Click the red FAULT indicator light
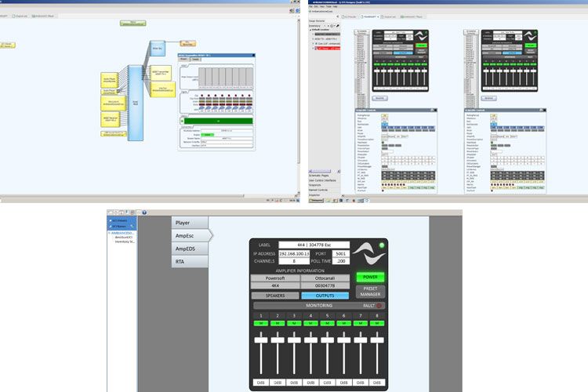This screenshot has height=392, width=588. coord(379,306)
